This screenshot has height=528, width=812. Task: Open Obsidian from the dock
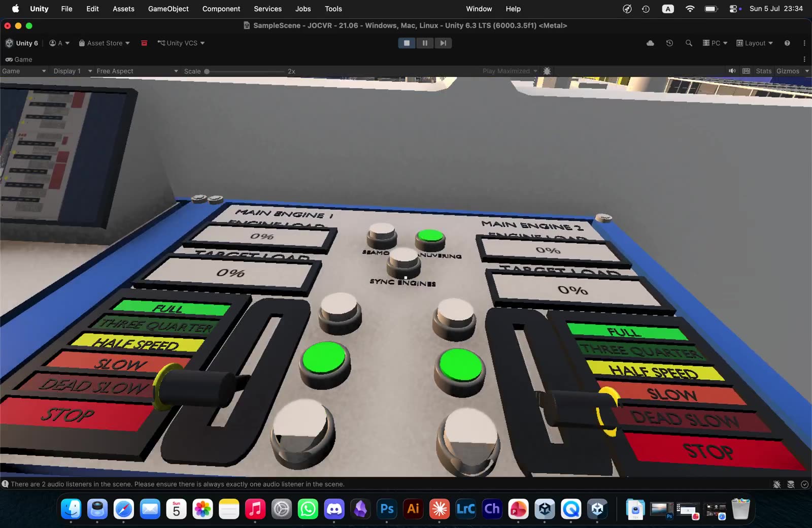[x=360, y=509]
